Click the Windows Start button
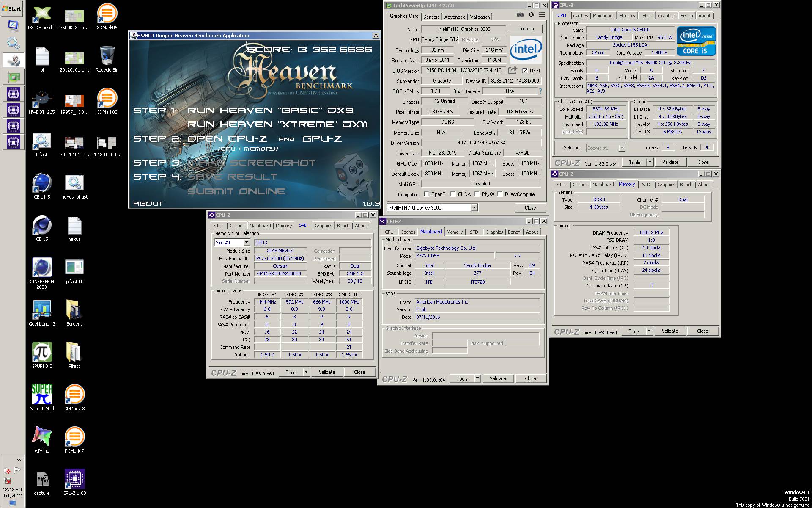This screenshot has height=508, width=812. [12, 8]
